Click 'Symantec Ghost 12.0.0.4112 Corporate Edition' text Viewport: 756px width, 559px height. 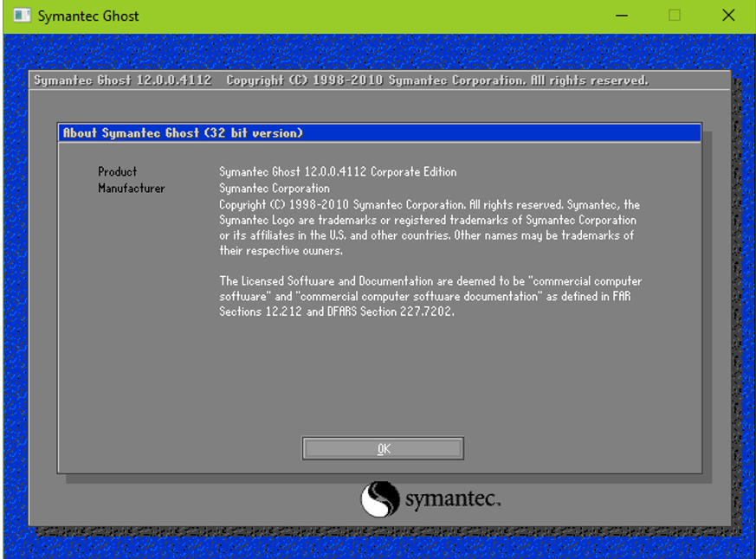click(x=338, y=172)
